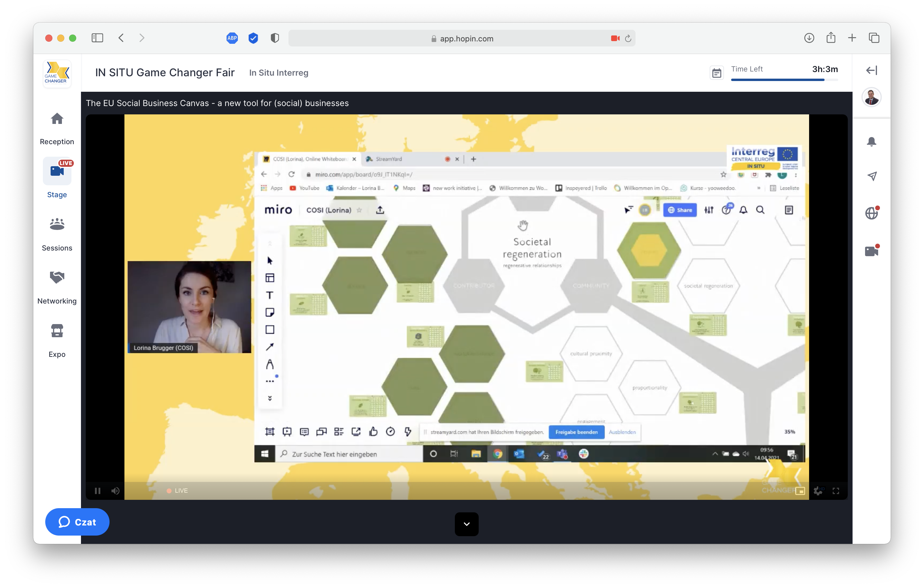Expand the panel with the down chevron

click(466, 524)
